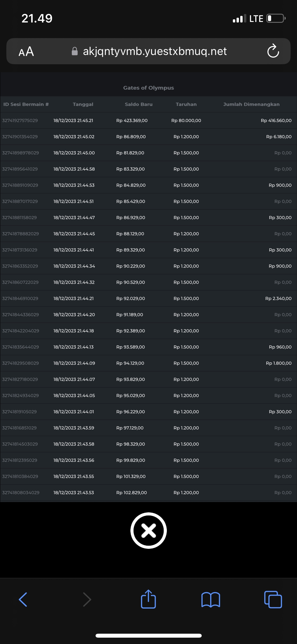The width and height of the screenshot is (297, 644).
Task: Close the history popup with X
Action: pyautogui.click(x=148, y=531)
